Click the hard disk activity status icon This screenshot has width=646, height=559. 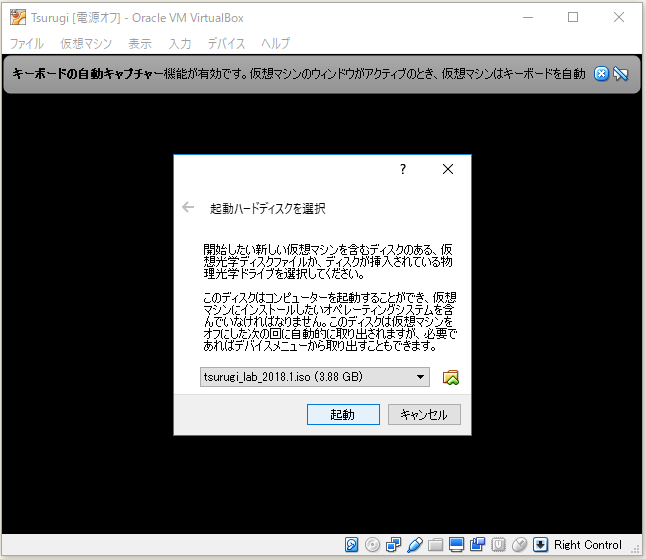pyautogui.click(x=351, y=545)
